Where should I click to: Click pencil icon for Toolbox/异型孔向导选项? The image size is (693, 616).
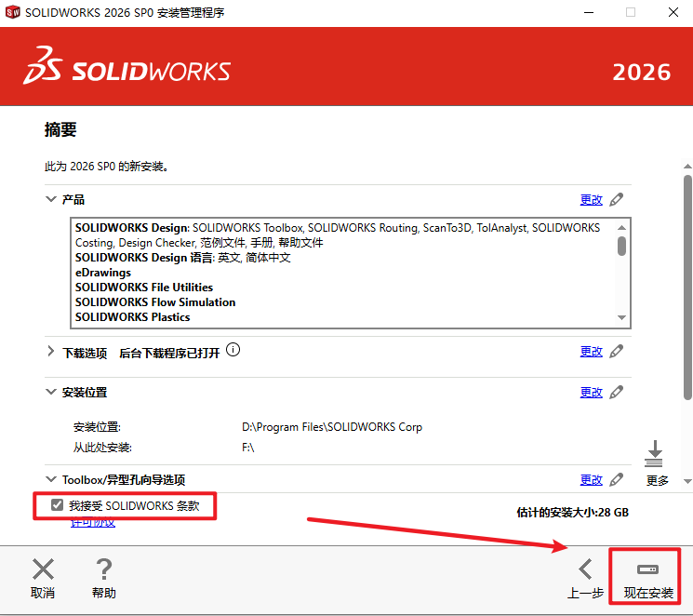coord(617,479)
